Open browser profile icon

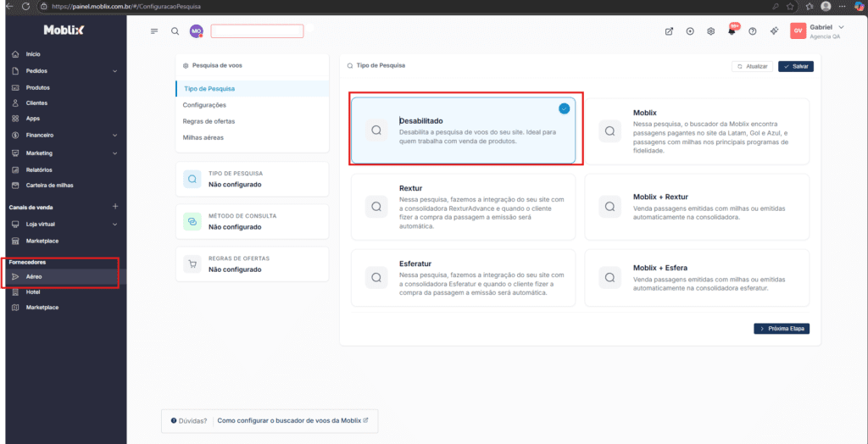[x=826, y=6]
